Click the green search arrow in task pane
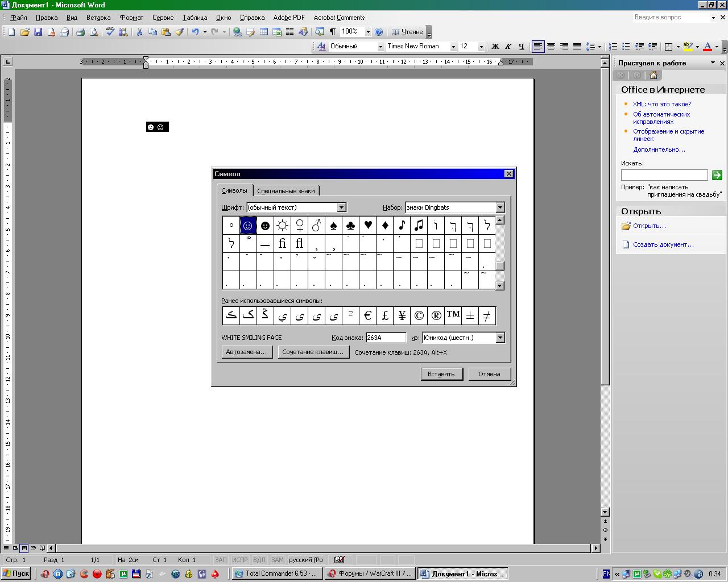The image size is (728, 582). click(x=717, y=175)
